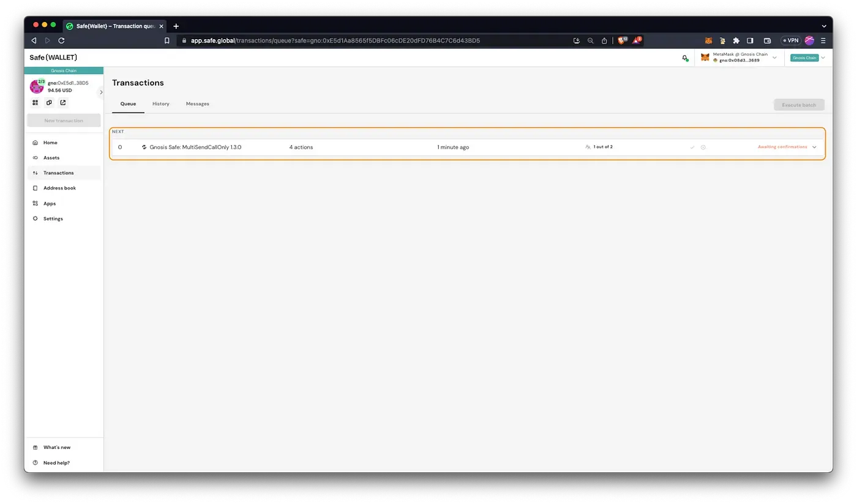This screenshot has width=857, height=504.
Task: Reload the page
Action: [61, 40]
